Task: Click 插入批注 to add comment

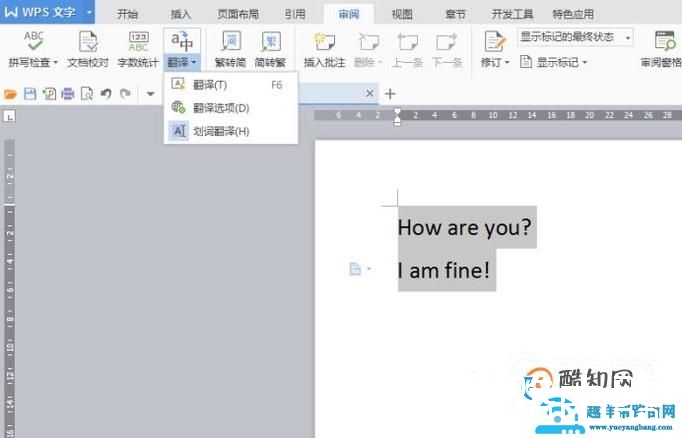Action: point(324,49)
